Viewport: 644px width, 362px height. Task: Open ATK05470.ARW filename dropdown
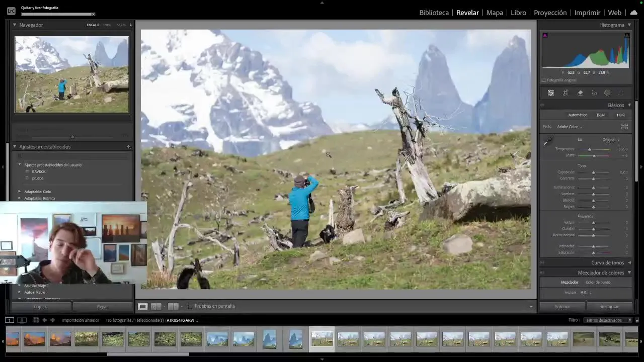pos(182,320)
